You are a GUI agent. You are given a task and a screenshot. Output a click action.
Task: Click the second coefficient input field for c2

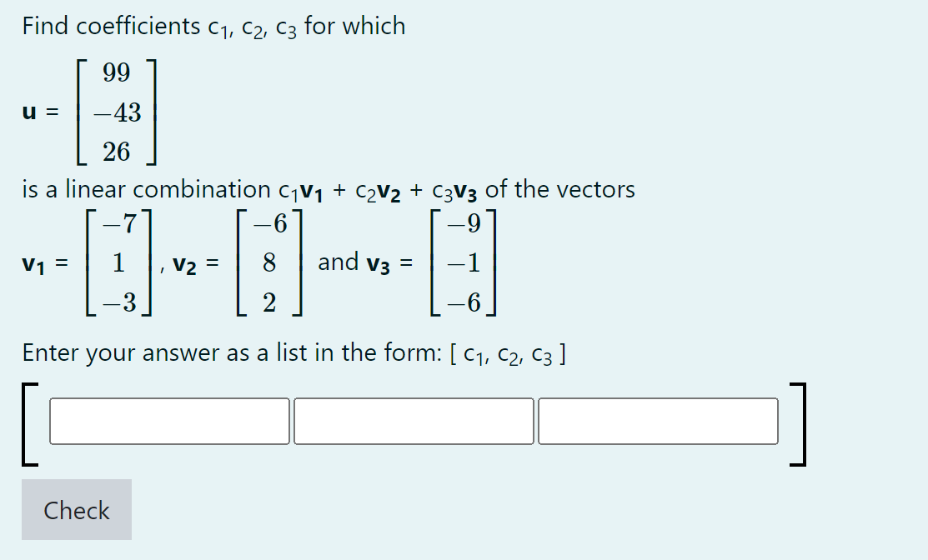click(x=413, y=421)
